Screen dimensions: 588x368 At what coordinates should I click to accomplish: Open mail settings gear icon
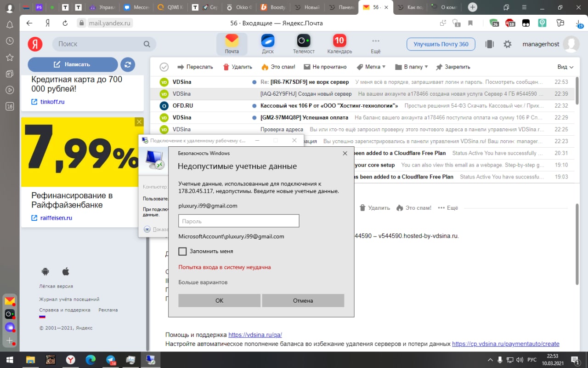pyautogui.click(x=508, y=44)
